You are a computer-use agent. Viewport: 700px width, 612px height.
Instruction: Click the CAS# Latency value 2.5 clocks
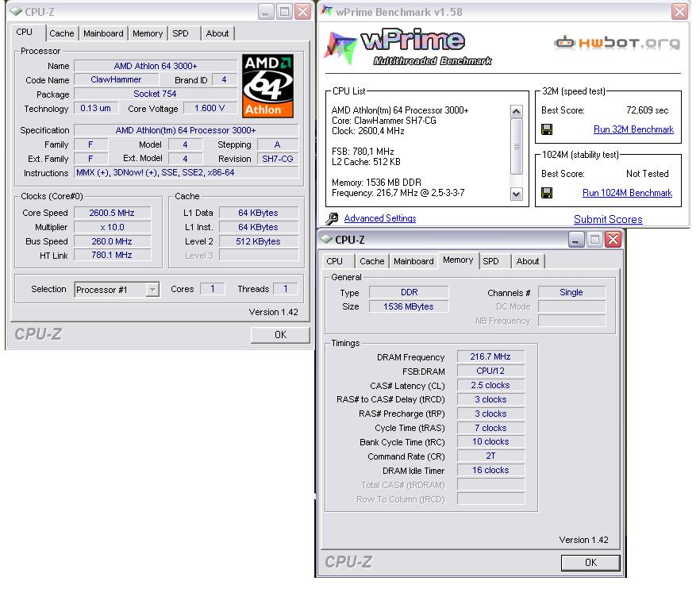490,385
